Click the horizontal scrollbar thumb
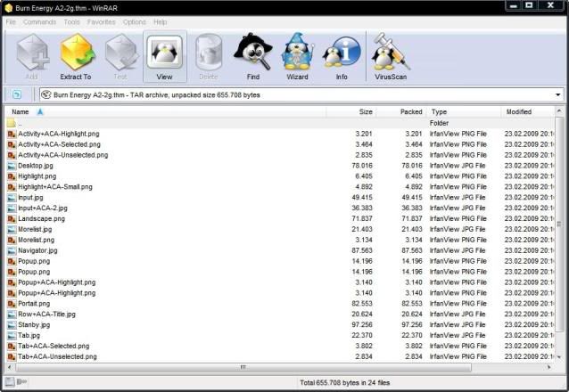Screen dimensions: 569x392 coord(243,367)
